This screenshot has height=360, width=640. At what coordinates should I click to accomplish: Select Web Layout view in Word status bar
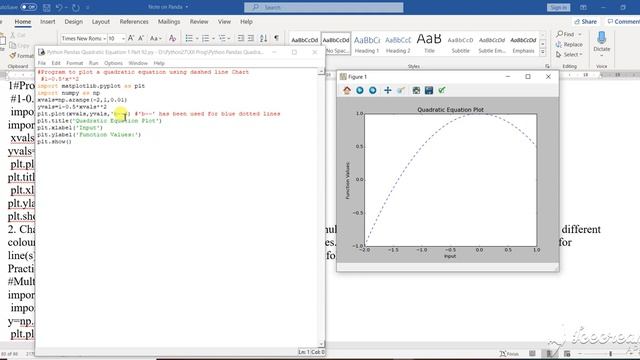pyautogui.click(x=567, y=353)
